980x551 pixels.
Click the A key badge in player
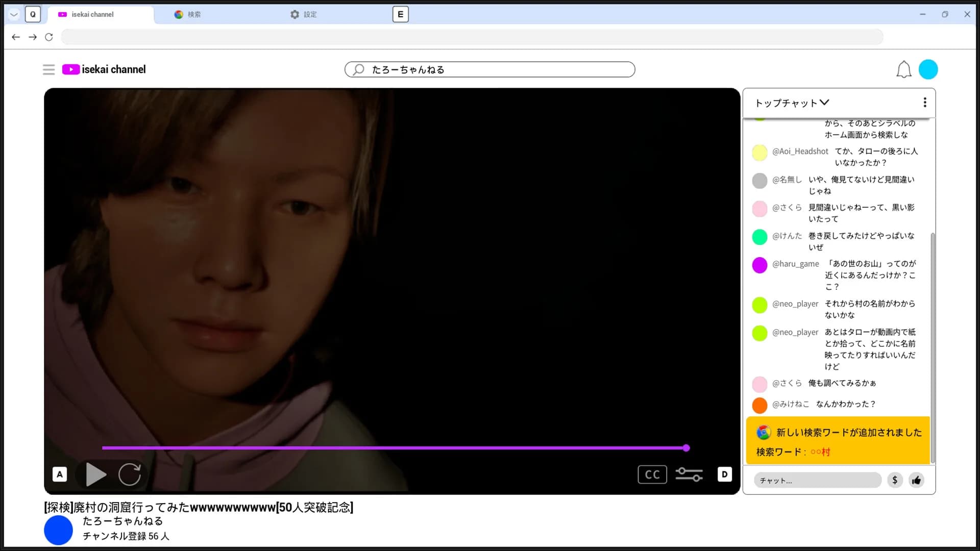pyautogui.click(x=60, y=474)
